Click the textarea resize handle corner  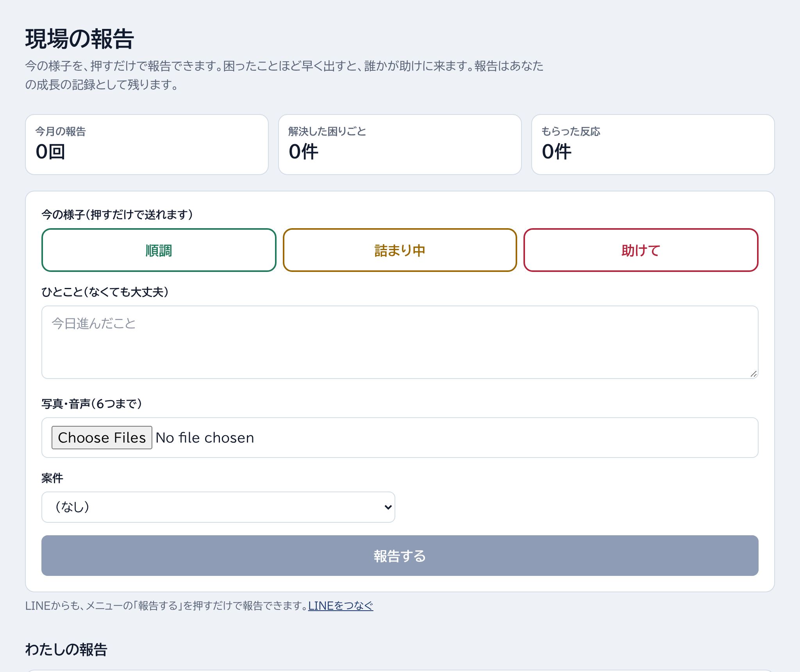pos(754,374)
